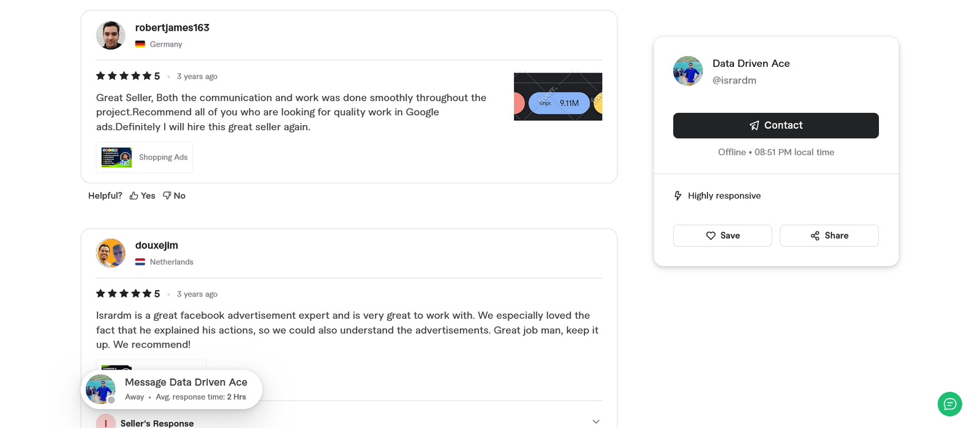Click the @isrardm username link
980x428 pixels.
734,80
